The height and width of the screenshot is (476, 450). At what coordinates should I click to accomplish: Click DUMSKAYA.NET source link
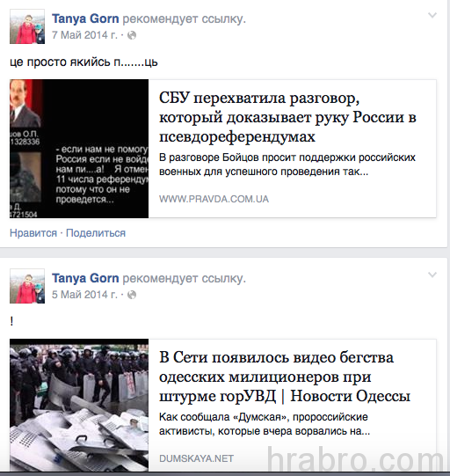pyautogui.click(x=196, y=458)
